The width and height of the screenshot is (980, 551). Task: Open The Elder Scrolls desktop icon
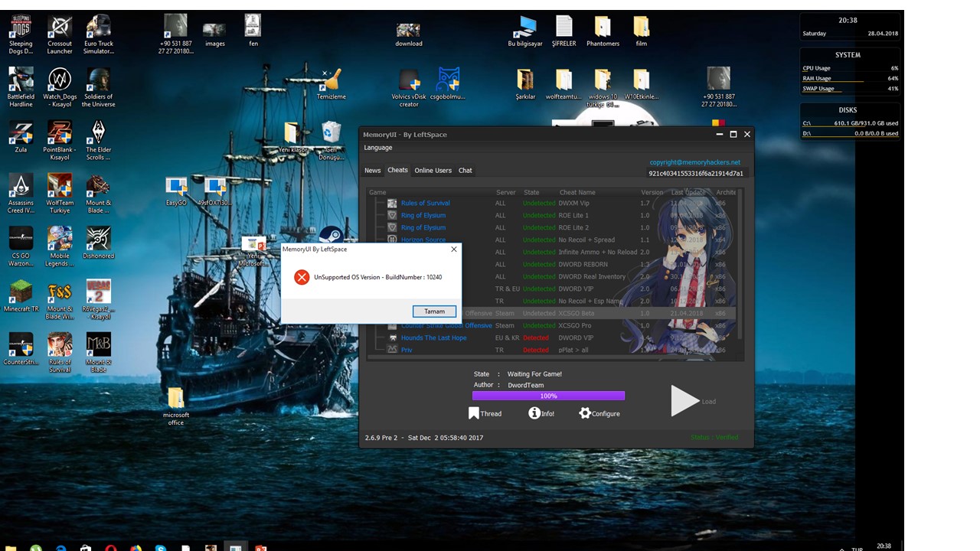pos(99,140)
